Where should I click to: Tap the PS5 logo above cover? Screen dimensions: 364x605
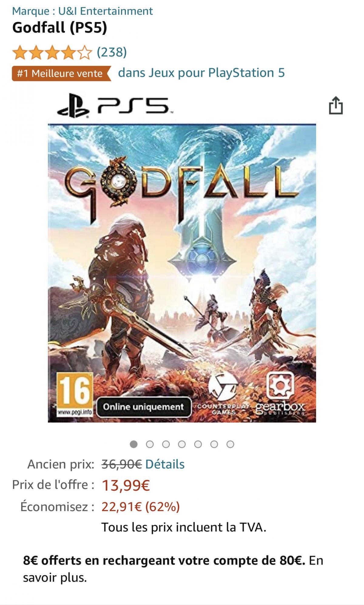point(115,105)
